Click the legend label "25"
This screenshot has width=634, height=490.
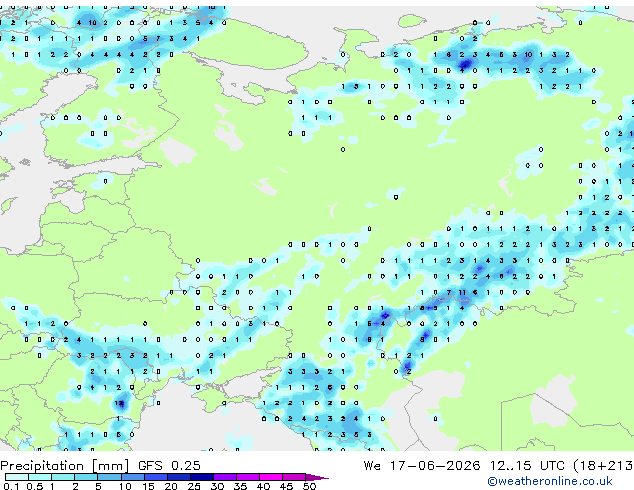coord(194,486)
